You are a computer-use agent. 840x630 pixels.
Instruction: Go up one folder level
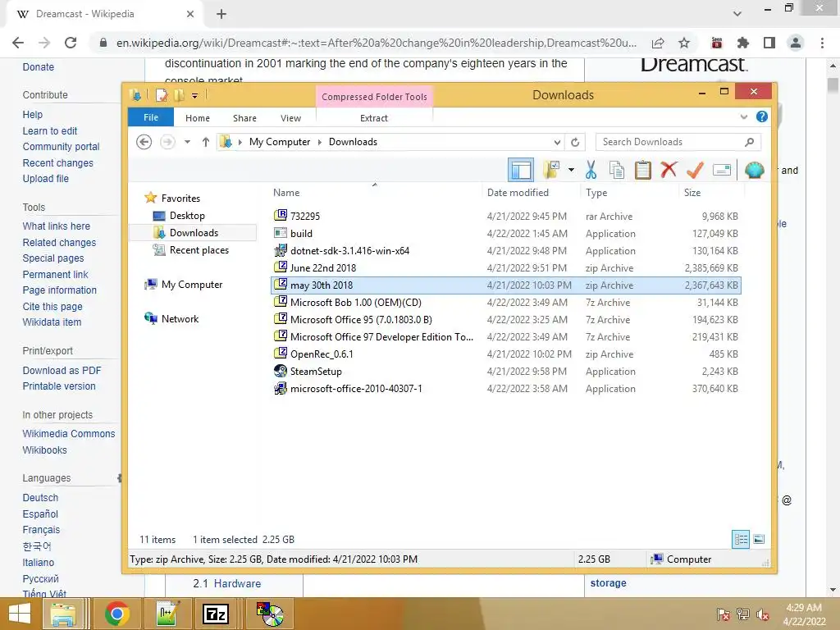206,142
